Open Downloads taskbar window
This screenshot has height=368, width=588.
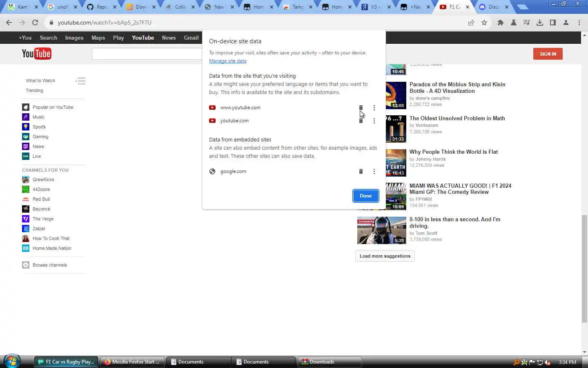click(330, 362)
